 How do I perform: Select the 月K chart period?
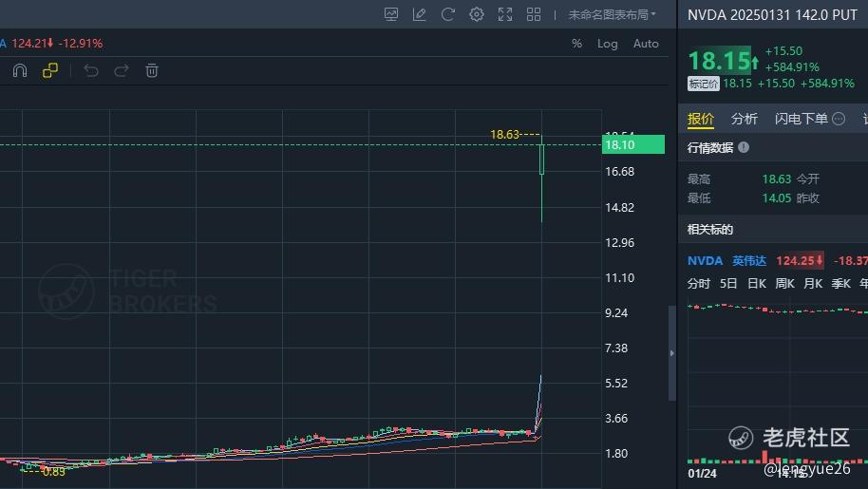pyautogui.click(x=813, y=284)
